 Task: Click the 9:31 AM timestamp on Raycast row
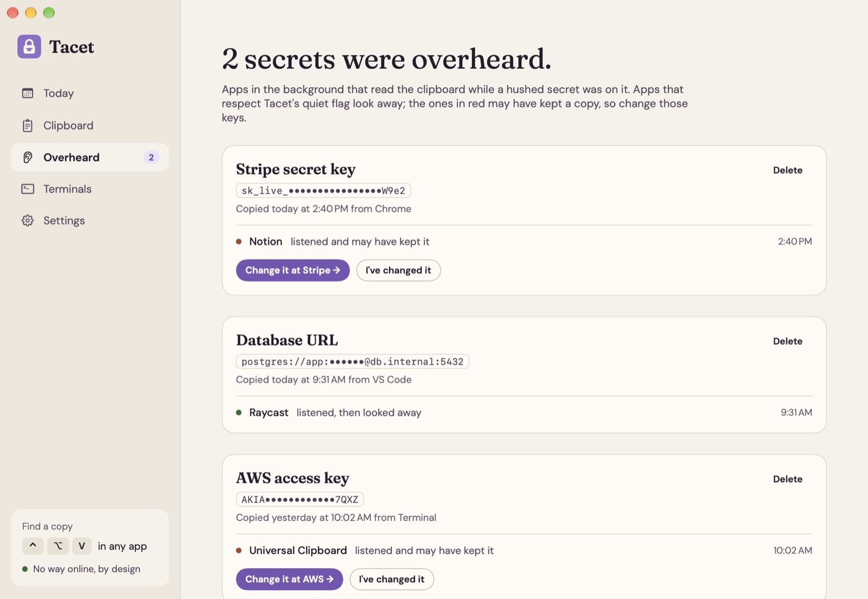point(796,413)
